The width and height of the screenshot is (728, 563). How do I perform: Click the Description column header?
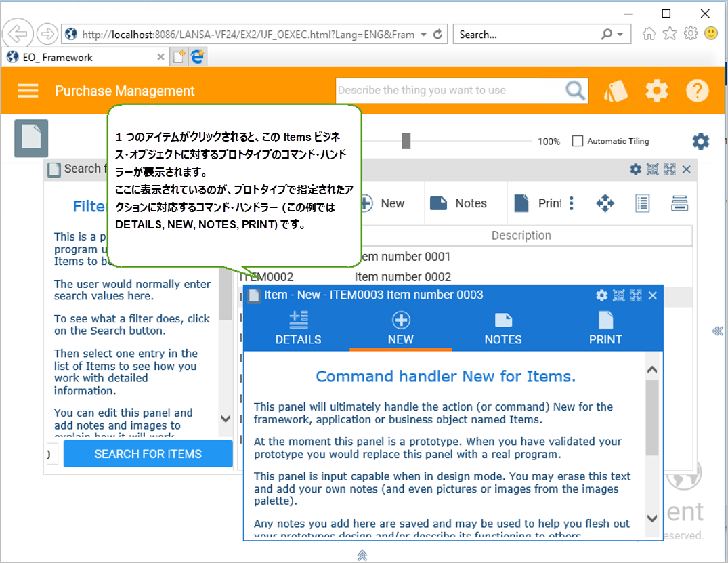[521, 236]
